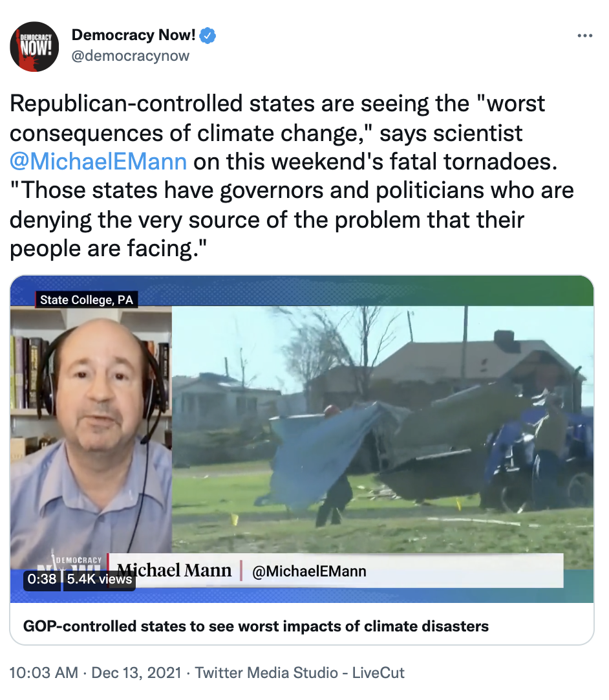Click the State College, PA location label
The width and height of the screenshot is (609, 700).
87,300
